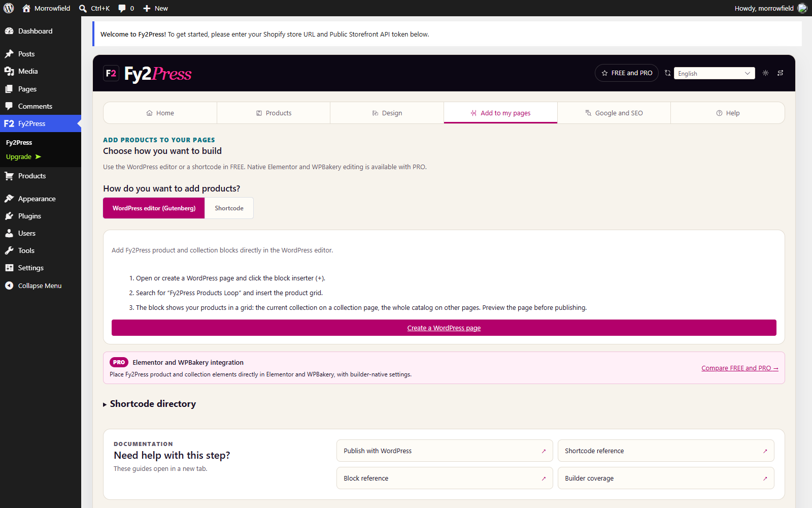Screen dimensions: 812x508
Task: Click the user avatar beside Howdy, morrowfield
Action: (x=802, y=8)
